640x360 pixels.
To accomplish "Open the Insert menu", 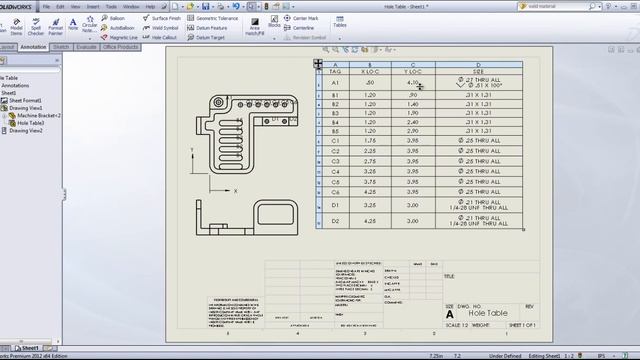I will [x=93, y=7].
